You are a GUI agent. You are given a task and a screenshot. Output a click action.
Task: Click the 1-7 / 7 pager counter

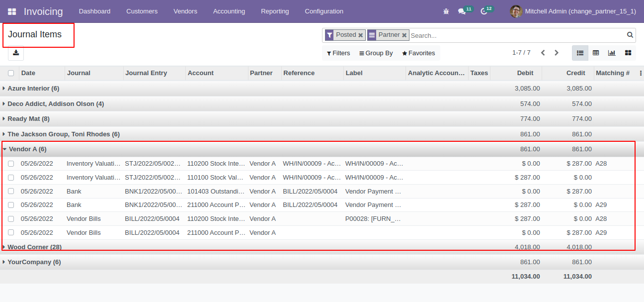(x=521, y=53)
